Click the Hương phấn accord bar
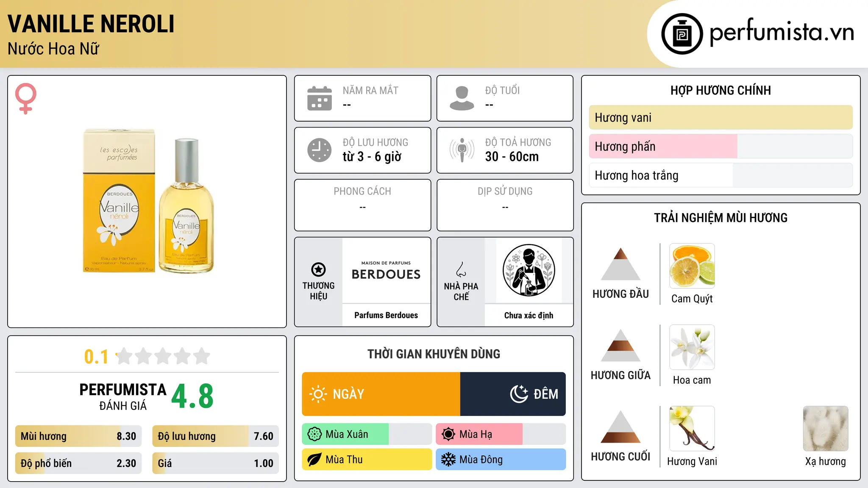This screenshot has height=488, width=868. 721,146
